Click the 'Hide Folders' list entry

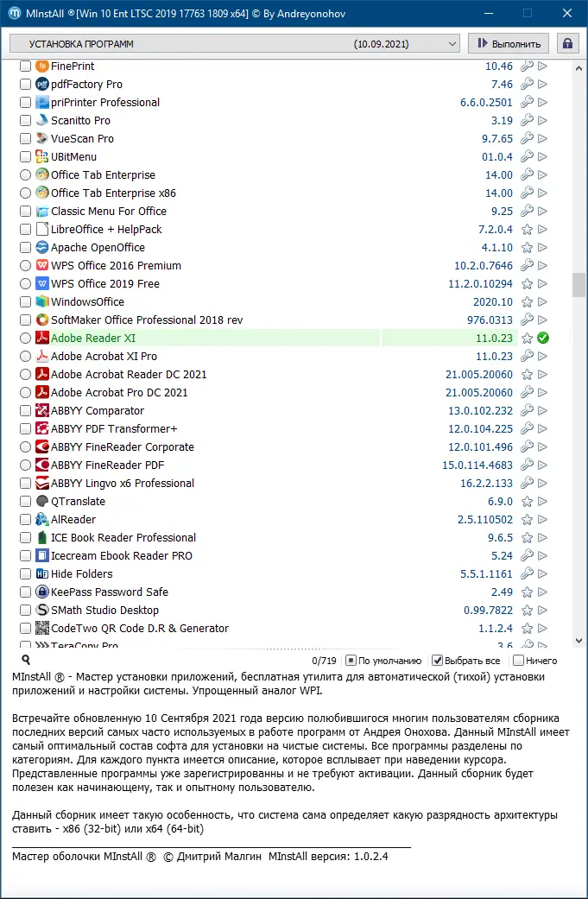82,574
